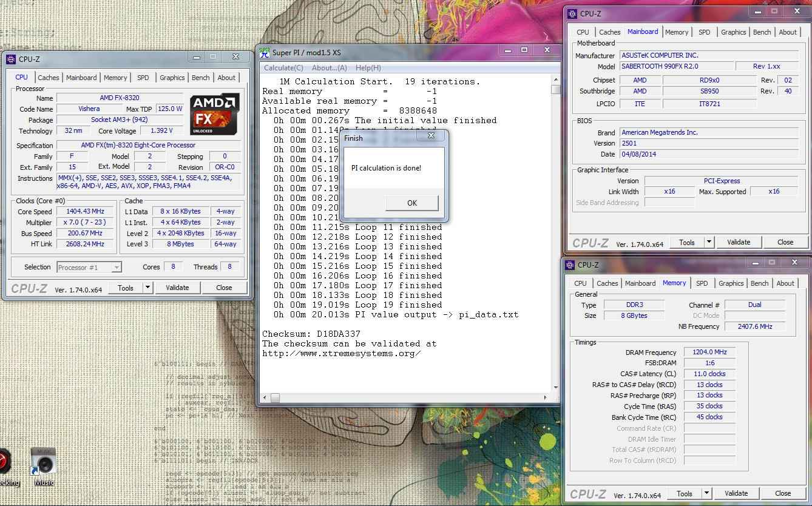Close the Finish dialog with X
This screenshot has height=506, width=812.
click(431, 137)
